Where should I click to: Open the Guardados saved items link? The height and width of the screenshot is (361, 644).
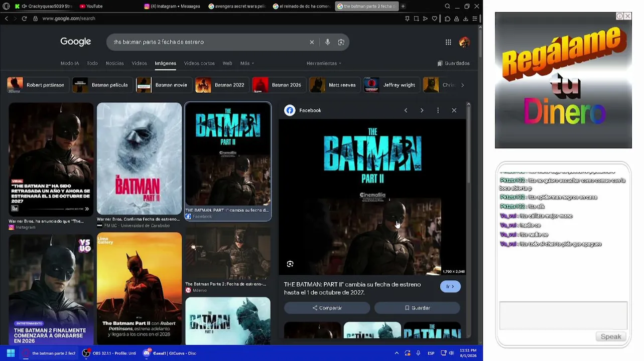click(x=454, y=63)
